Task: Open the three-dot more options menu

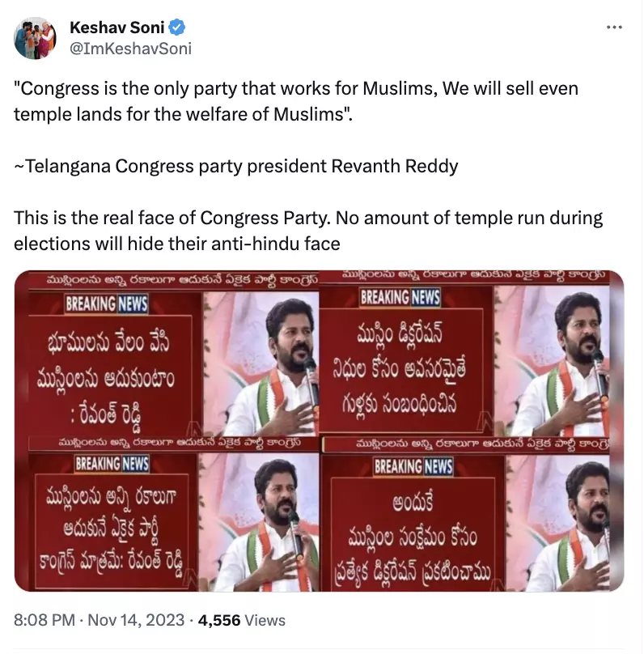Action: [614, 27]
